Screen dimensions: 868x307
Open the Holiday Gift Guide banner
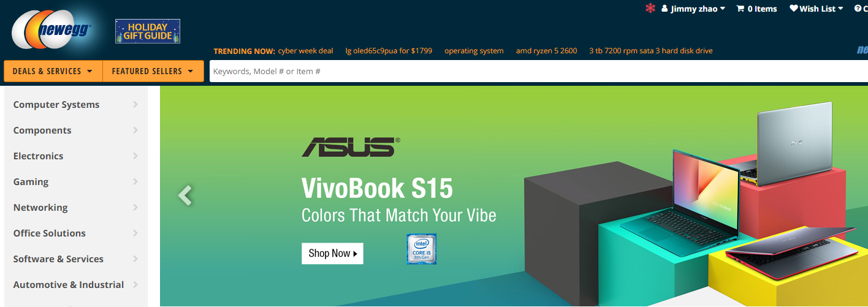[x=148, y=31]
